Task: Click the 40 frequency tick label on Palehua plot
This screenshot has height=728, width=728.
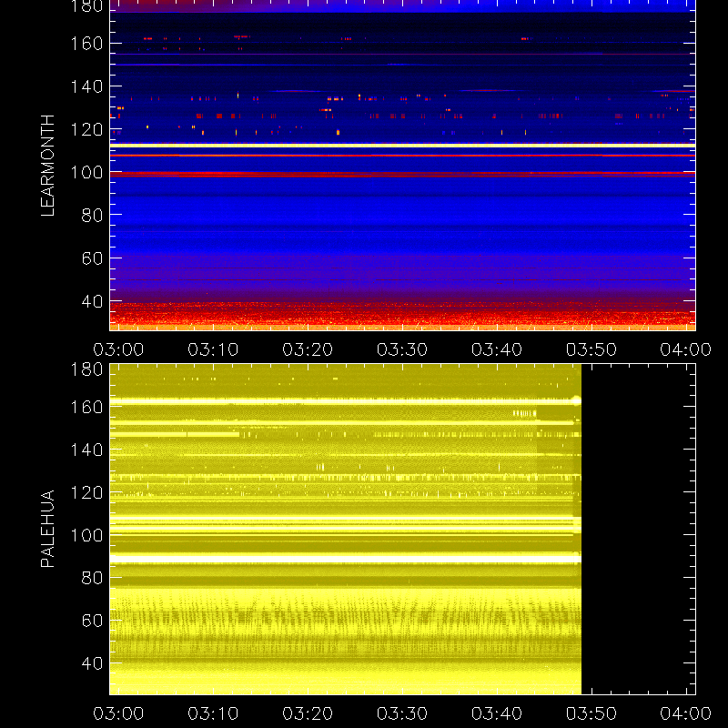Action: 92,663
